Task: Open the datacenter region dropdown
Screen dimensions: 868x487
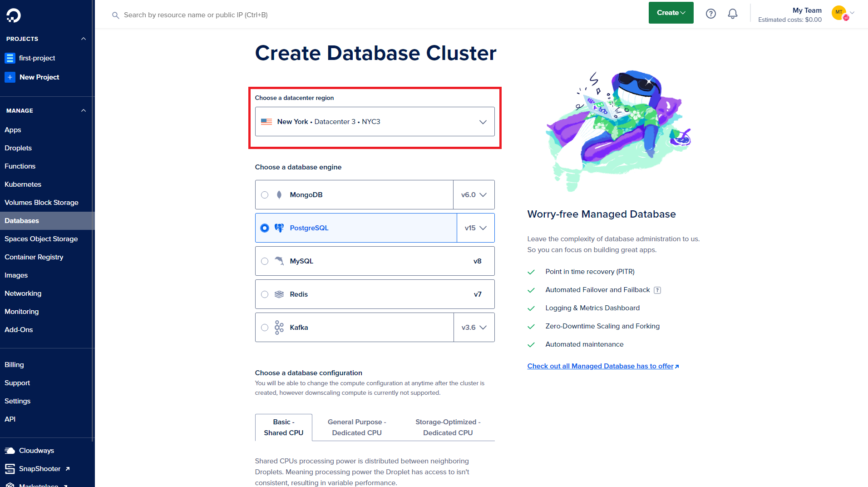Action: coord(375,122)
